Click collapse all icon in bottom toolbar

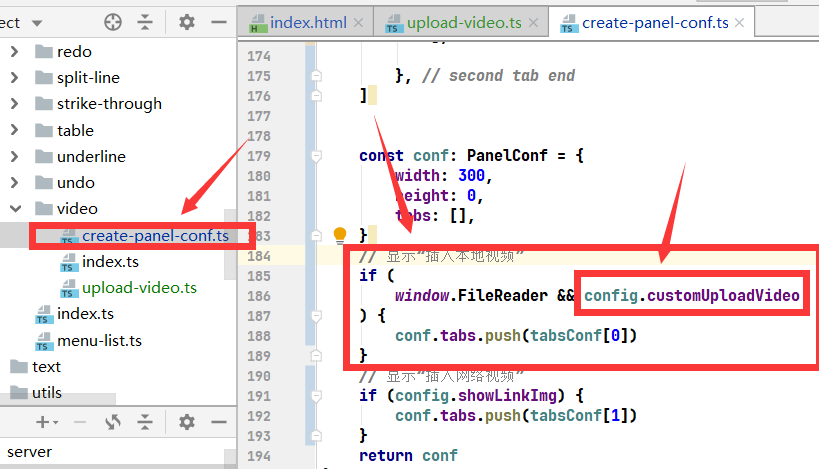(145, 421)
